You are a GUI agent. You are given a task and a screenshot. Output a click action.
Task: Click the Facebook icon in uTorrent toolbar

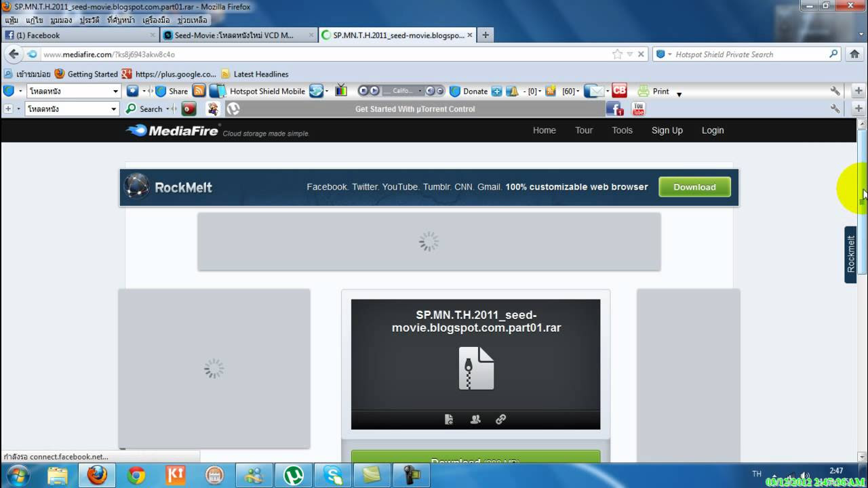tap(615, 108)
